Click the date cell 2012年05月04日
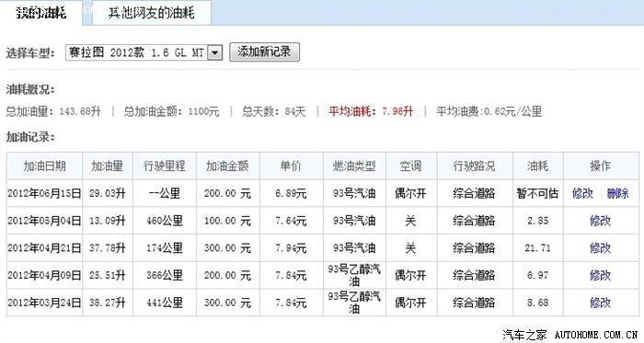644x343 pixels. click(x=44, y=221)
